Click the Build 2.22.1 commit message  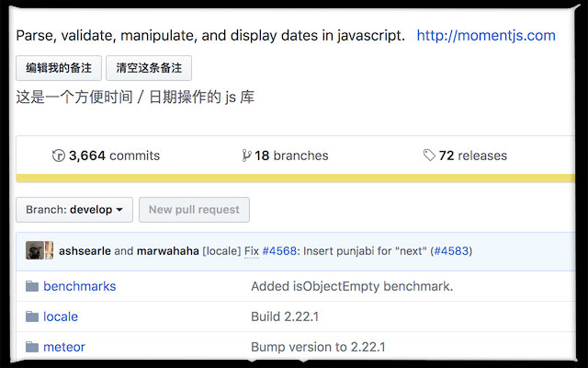coord(285,316)
